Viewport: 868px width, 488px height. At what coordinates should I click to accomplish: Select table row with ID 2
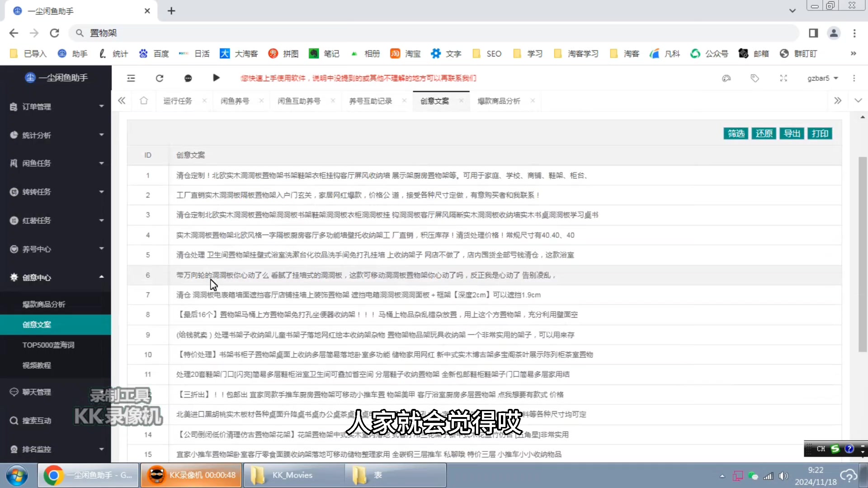click(484, 195)
